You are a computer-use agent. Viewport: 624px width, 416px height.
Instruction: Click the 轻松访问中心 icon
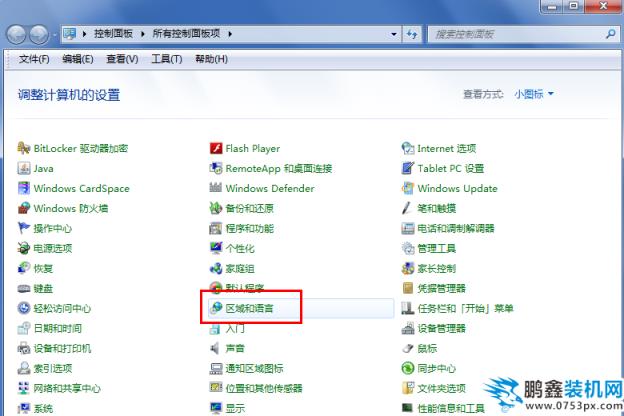(x=24, y=308)
